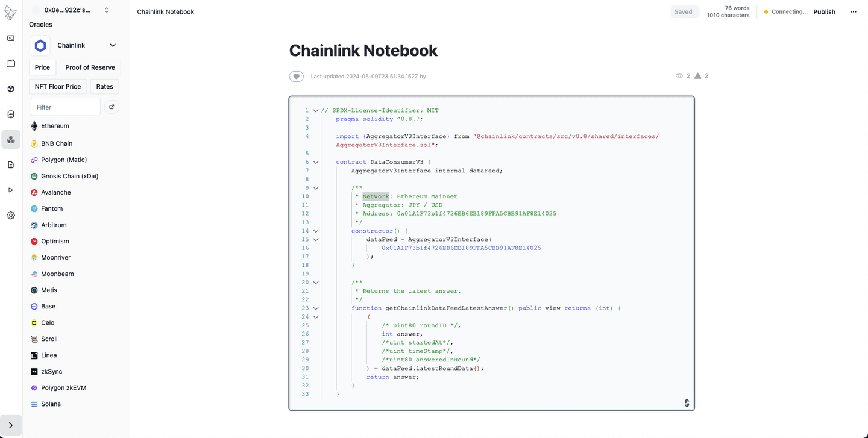The image size is (868, 438).
Task: Open the Chainlink oracle dropdown
Action: (112, 45)
